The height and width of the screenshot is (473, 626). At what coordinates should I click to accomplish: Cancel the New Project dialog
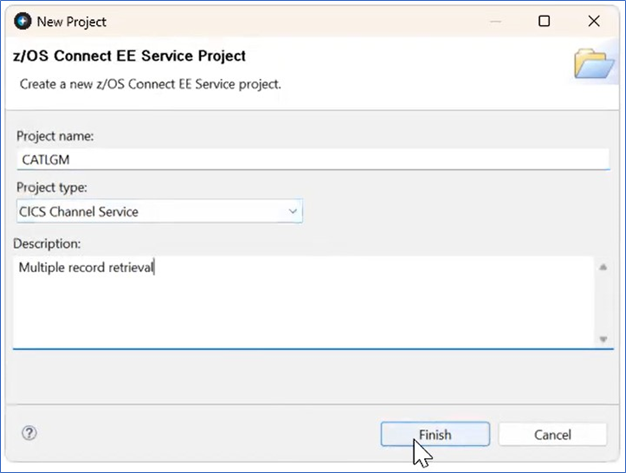553,434
